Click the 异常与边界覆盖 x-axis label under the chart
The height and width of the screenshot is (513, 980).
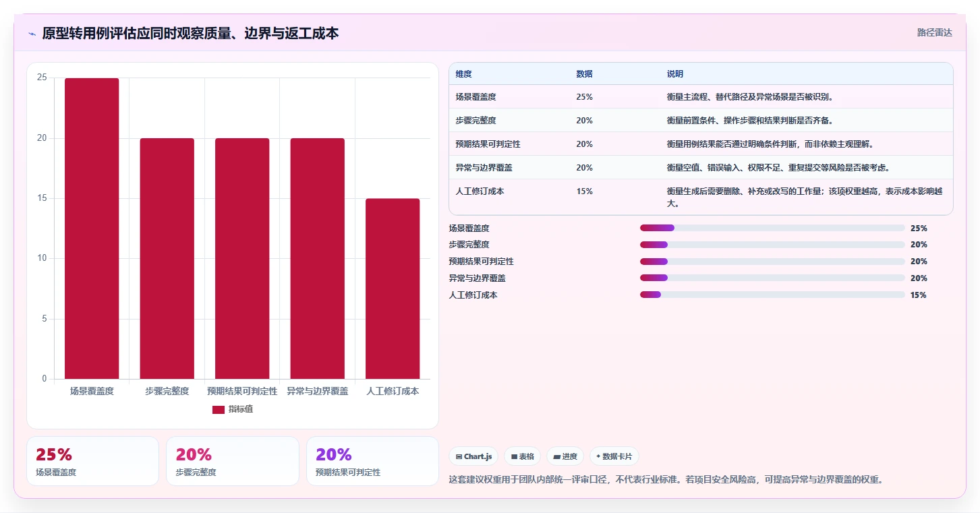tap(317, 391)
